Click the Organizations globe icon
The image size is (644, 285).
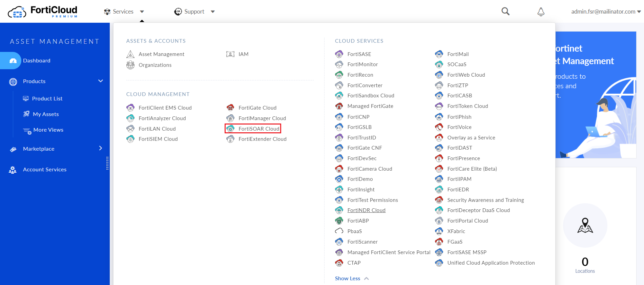130,65
